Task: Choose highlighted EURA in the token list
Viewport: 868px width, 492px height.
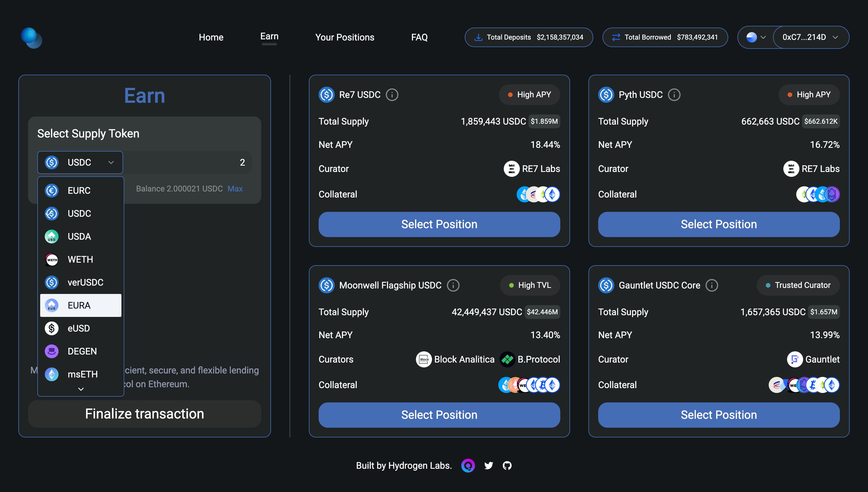Action: [x=81, y=305]
